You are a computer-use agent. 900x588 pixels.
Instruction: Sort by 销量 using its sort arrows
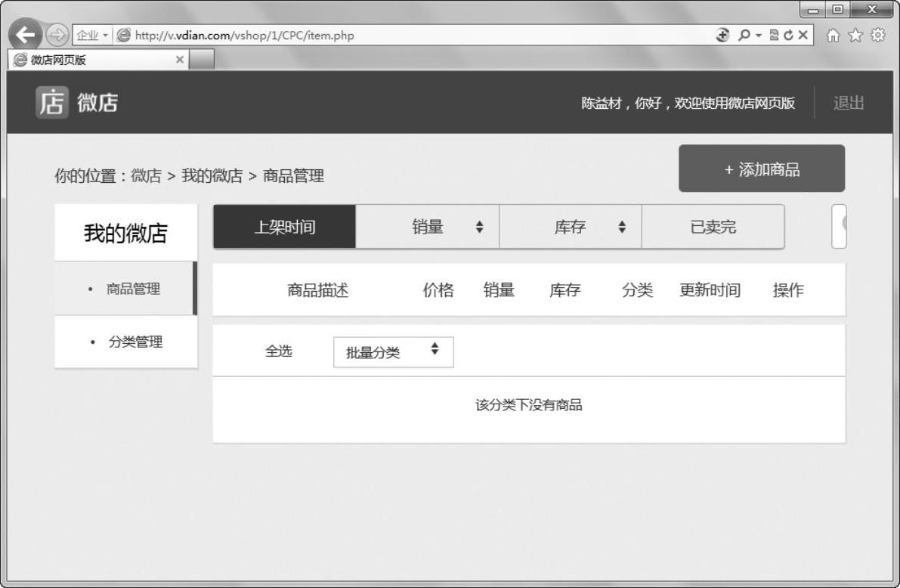click(479, 227)
